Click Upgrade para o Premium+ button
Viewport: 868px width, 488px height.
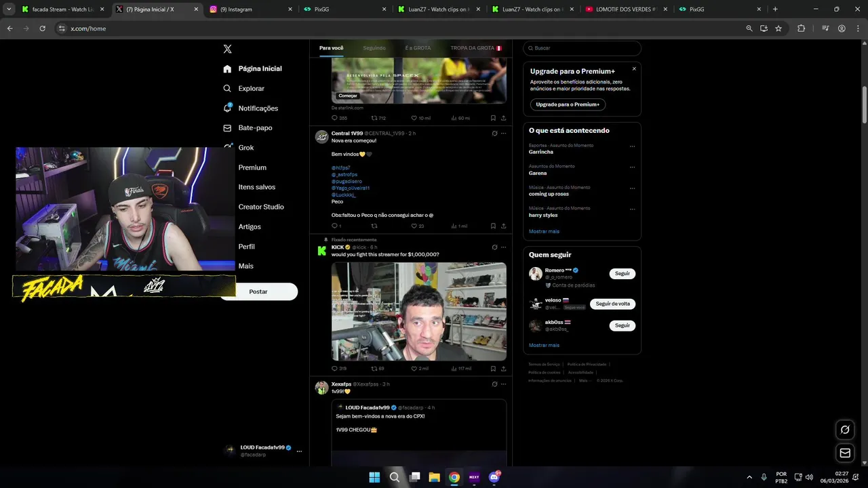point(568,104)
